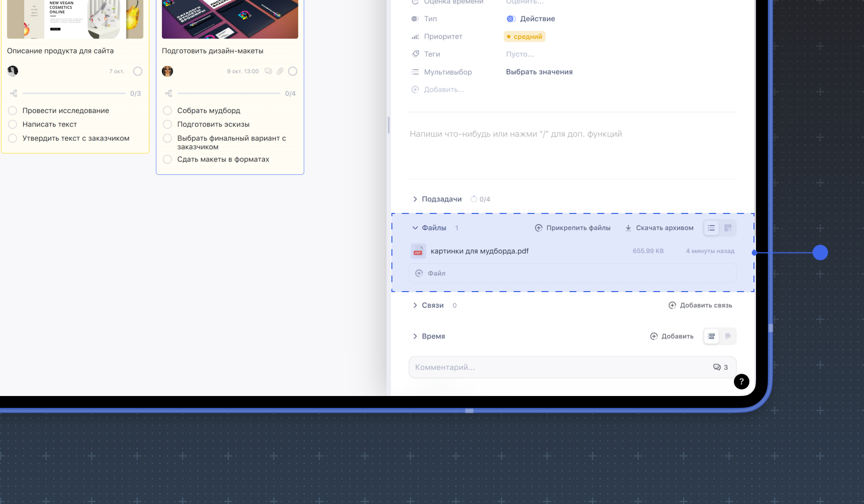Click the help question mark button
The height and width of the screenshot is (504, 864).
click(741, 382)
